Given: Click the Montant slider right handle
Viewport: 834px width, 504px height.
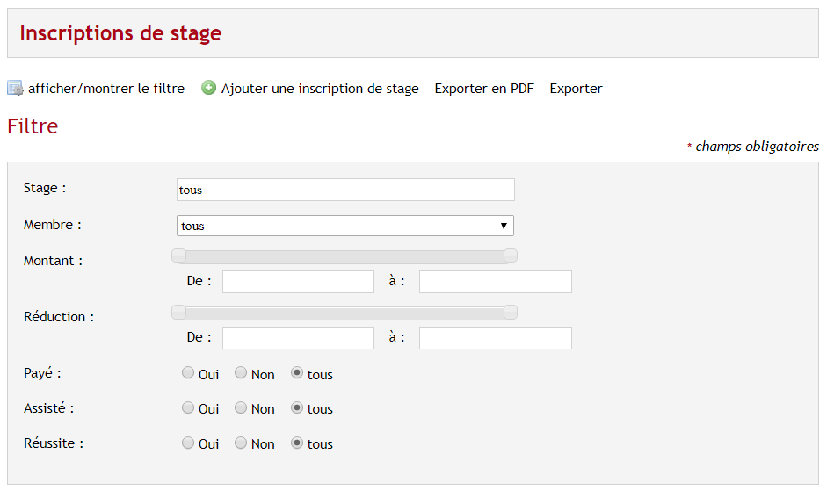Looking at the screenshot, I should coord(511,256).
